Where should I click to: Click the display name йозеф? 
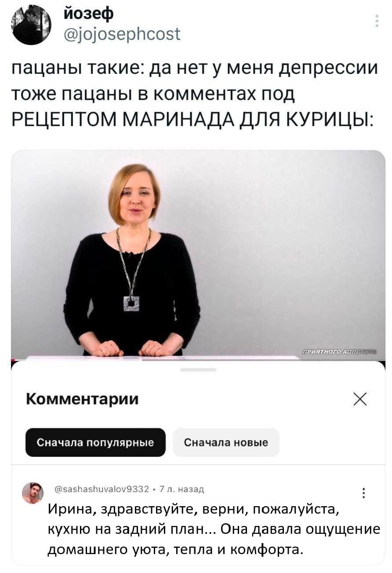[89, 14]
